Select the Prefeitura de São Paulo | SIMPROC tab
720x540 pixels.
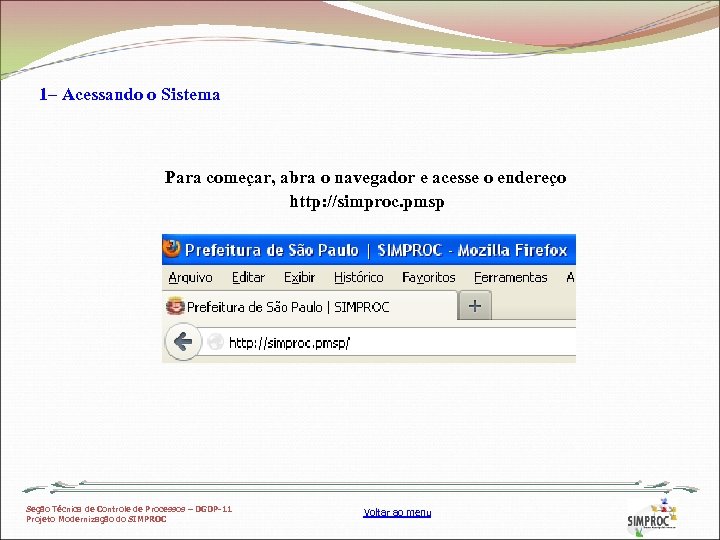click(310, 306)
